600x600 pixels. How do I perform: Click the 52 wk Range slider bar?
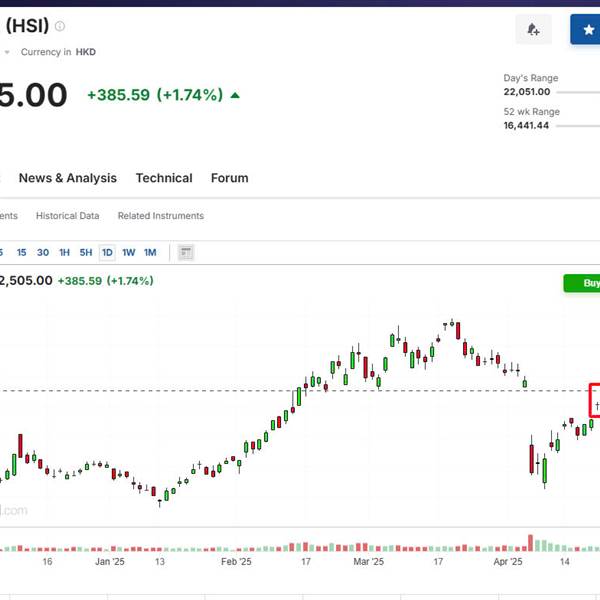coord(578,126)
